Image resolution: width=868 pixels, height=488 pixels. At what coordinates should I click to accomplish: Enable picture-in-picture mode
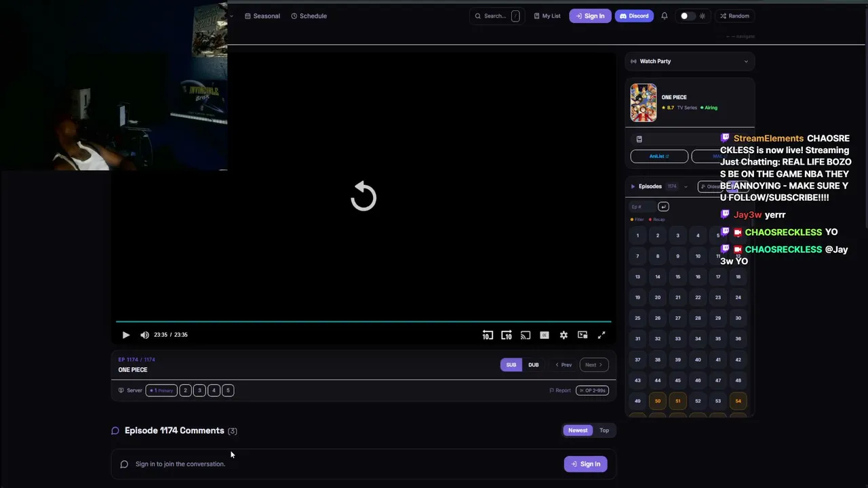tap(583, 335)
